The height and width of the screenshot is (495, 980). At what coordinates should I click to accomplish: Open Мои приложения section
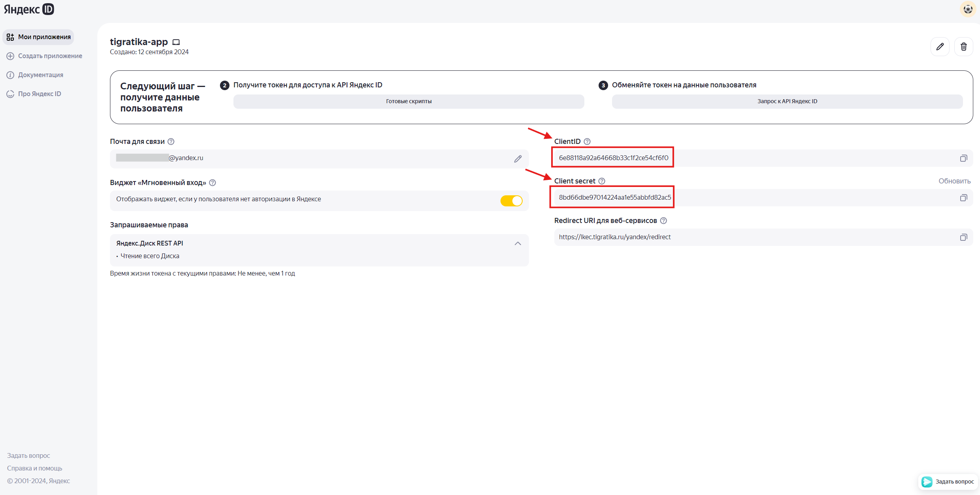point(38,37)
